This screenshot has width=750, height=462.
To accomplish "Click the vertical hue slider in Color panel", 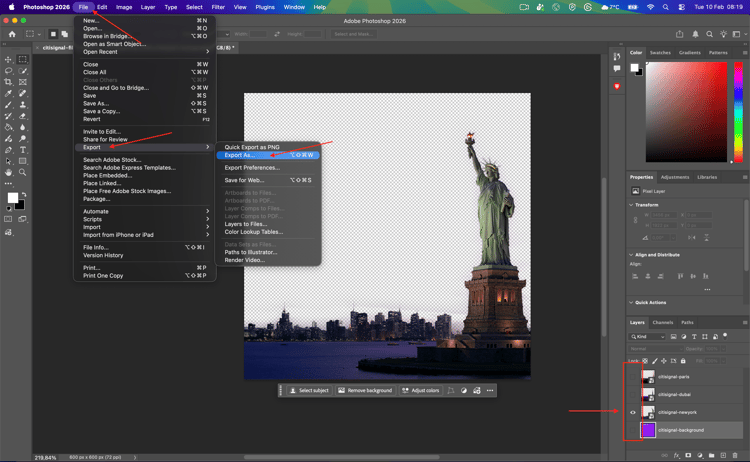I will pos(738,112).
